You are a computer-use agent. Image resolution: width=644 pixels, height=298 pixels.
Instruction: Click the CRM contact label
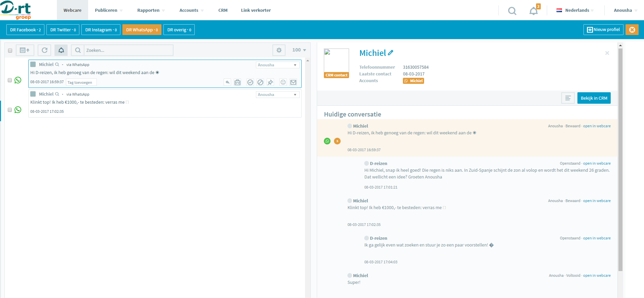(336, 75)
